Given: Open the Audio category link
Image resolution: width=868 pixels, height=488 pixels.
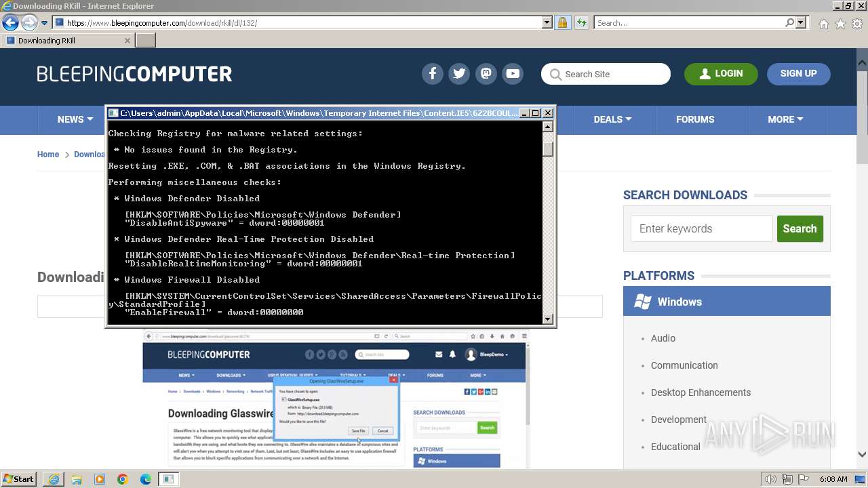Looking at the screenshot, I should click(x=663, y=338).
